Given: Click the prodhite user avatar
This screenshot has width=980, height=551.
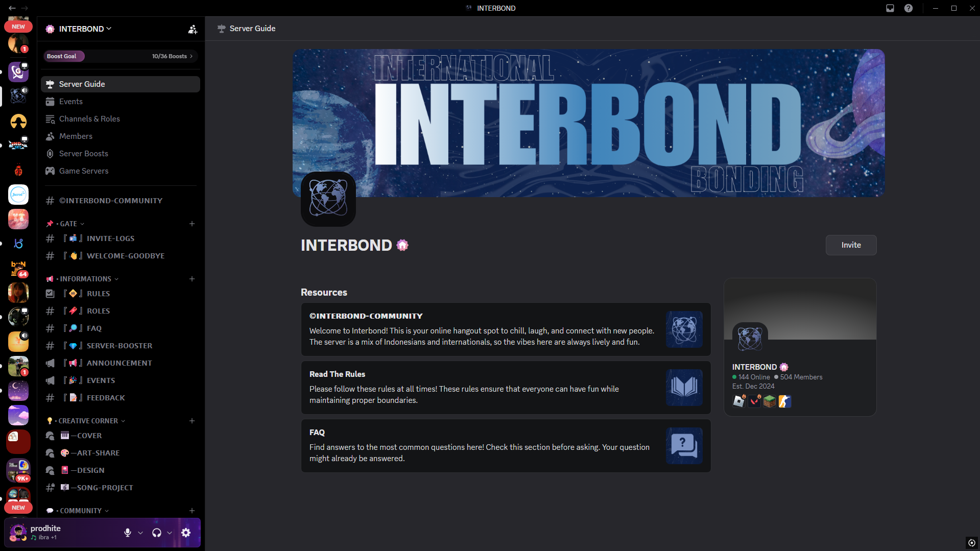Looking at the screenshot, I should pyautogui.click(x=18, y=533).
